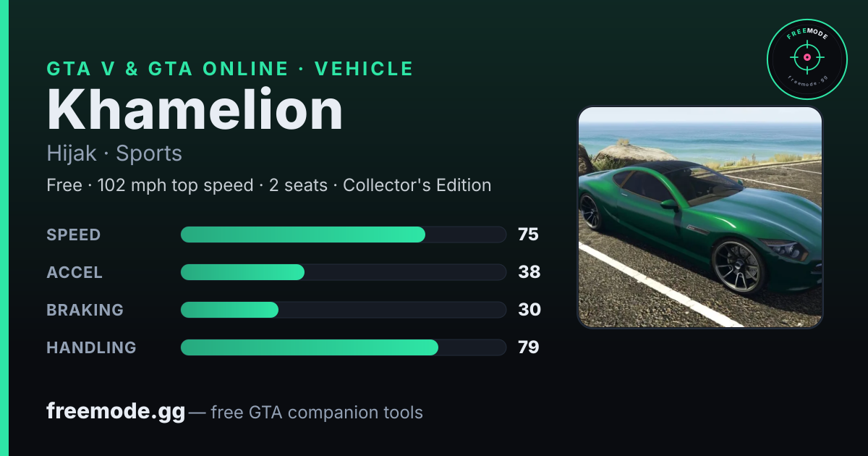Select the Hijak · Sports manufacturer text

tap(114, 153)
